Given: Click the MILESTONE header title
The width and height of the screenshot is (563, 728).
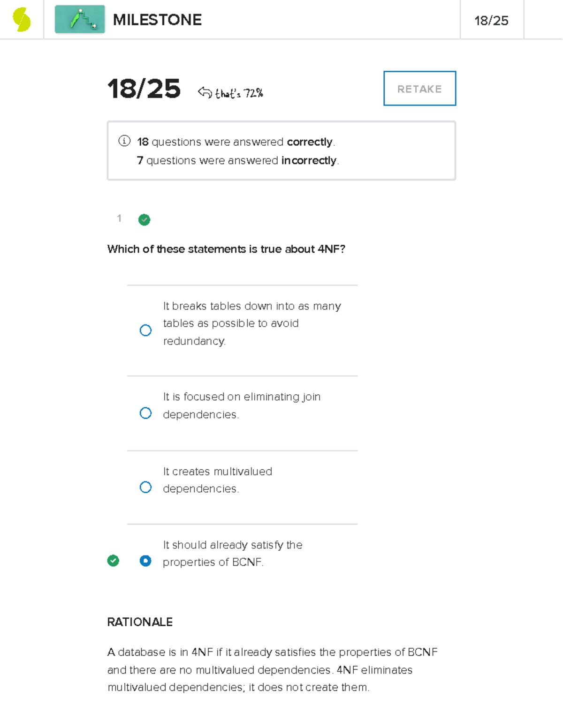Looking at the screenshot, I should click(x=157, y=20).
